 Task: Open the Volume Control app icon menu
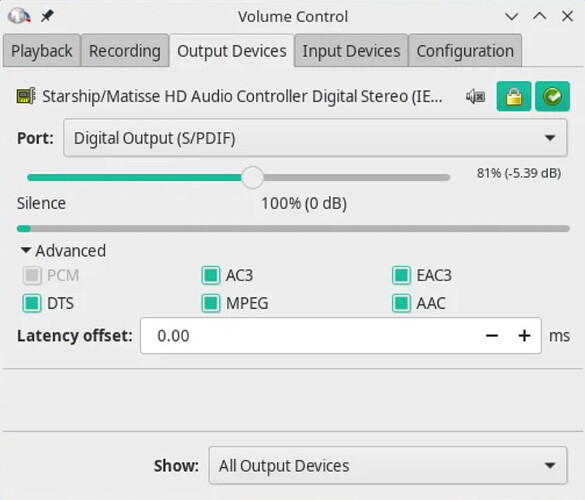point(19,16)
